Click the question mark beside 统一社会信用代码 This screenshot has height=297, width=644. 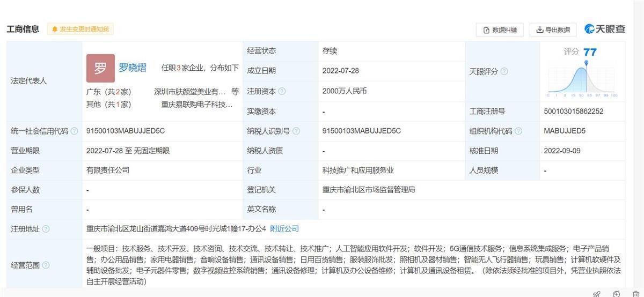(75, 131)
